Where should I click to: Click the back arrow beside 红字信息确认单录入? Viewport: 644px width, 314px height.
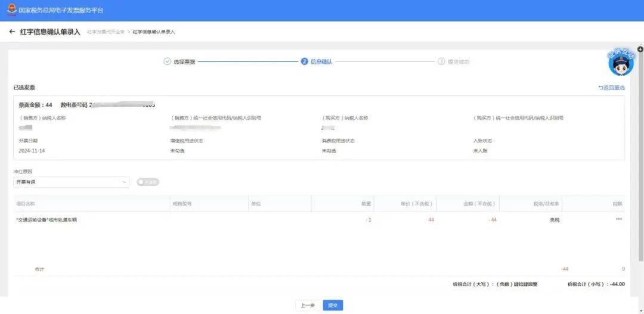point(12,32)
